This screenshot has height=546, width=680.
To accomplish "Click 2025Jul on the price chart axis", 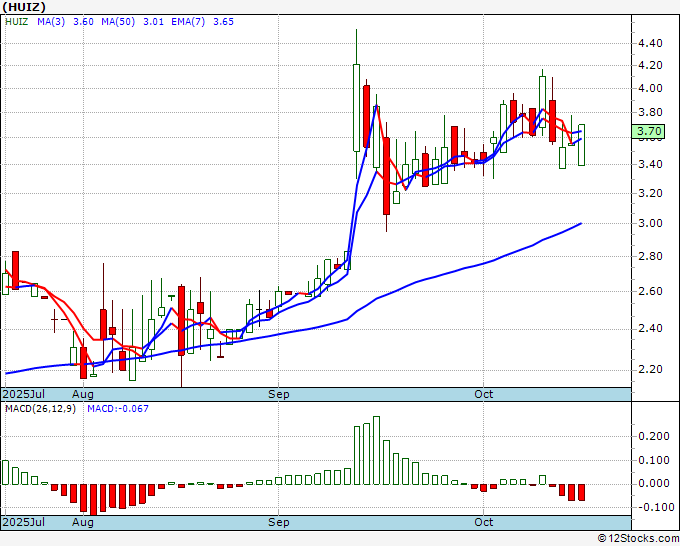I will 24,395.
